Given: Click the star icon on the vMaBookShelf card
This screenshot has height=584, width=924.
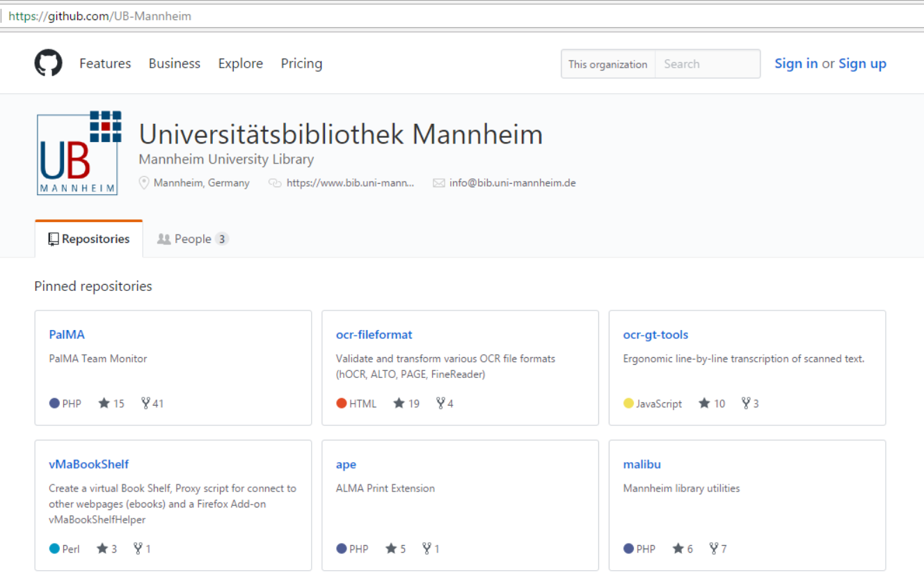Looking at the screenshot, I should pos(102,549).
